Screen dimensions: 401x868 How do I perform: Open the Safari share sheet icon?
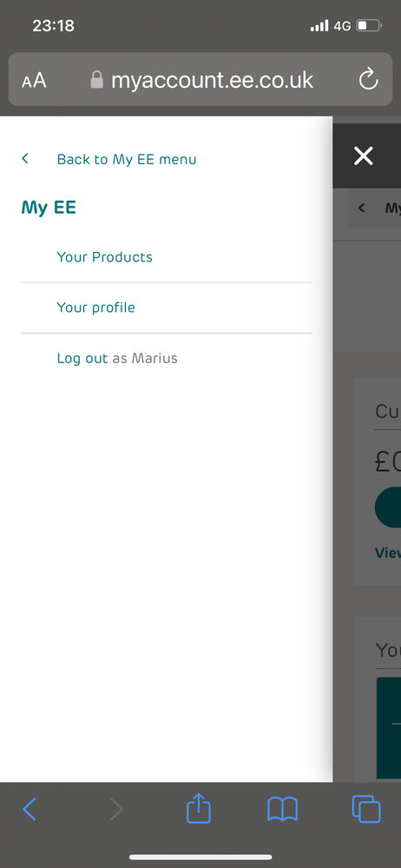(199, 808)
